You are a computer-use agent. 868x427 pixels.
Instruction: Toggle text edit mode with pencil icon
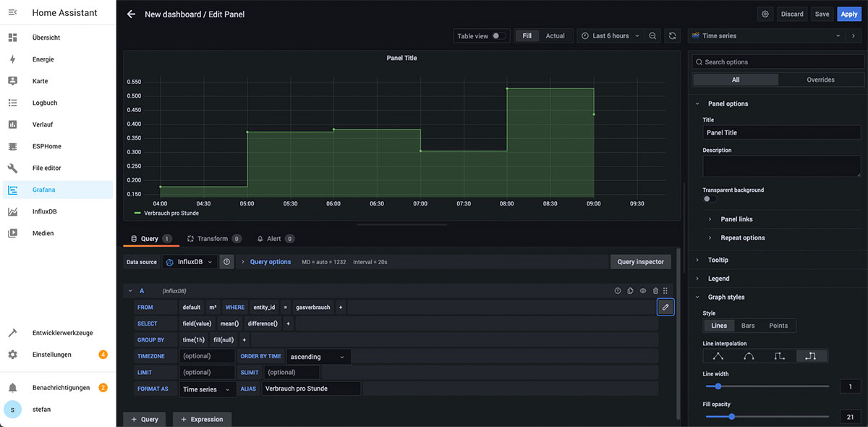(665, 308)
